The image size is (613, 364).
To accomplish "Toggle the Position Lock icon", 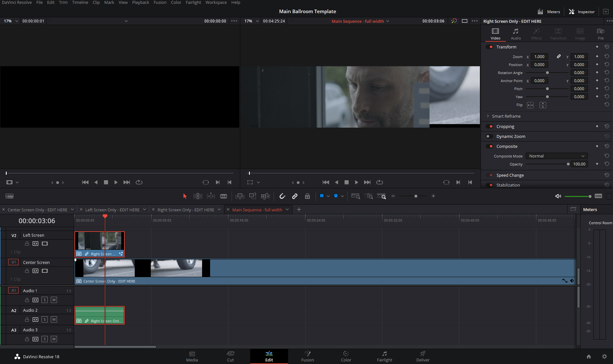I will 307,196.
